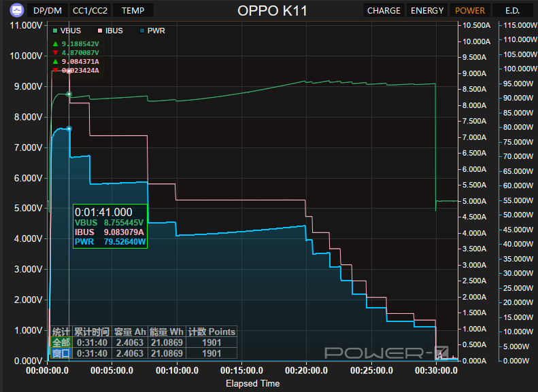The height and width of the screenshot is (392, 538).
Task: Click the 统计 statistics table header
Action: click(x=61, y=332)
